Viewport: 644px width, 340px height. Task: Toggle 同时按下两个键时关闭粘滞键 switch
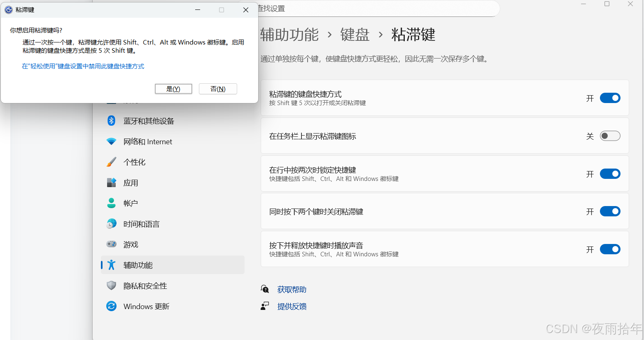point(610,211)
